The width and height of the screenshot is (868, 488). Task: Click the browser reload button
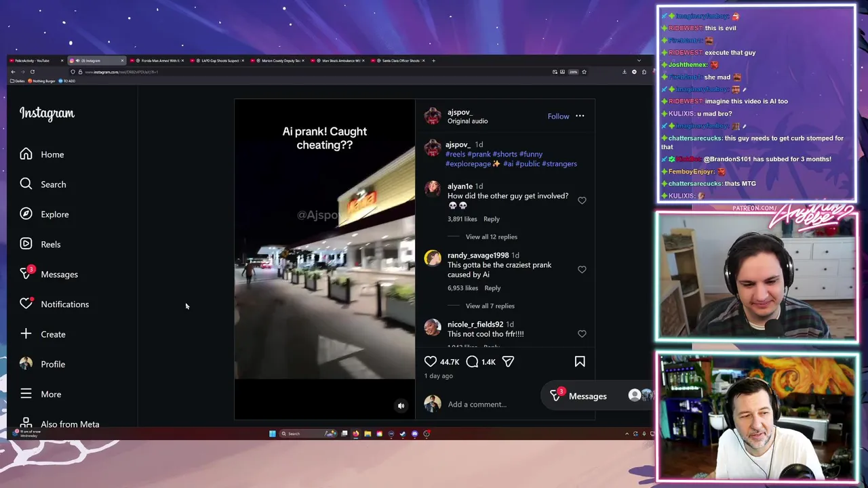tap(33, 72)
